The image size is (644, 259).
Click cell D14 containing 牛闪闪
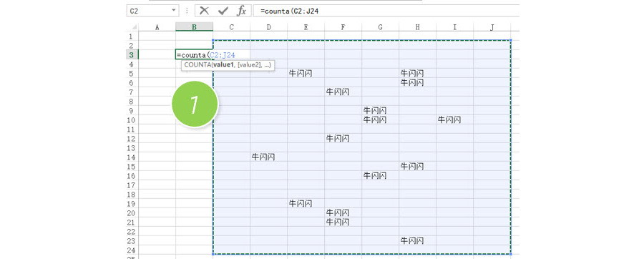pyautogui.click(x=268, y=157)
